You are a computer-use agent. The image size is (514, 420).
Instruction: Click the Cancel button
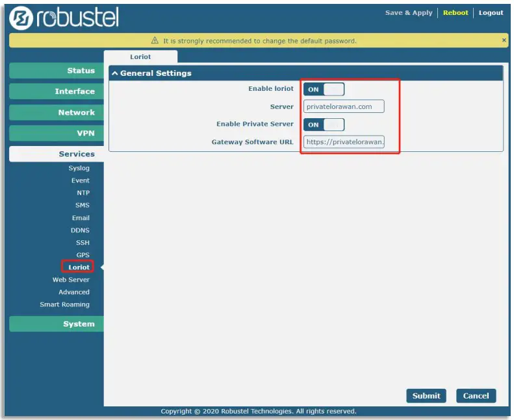476,396
